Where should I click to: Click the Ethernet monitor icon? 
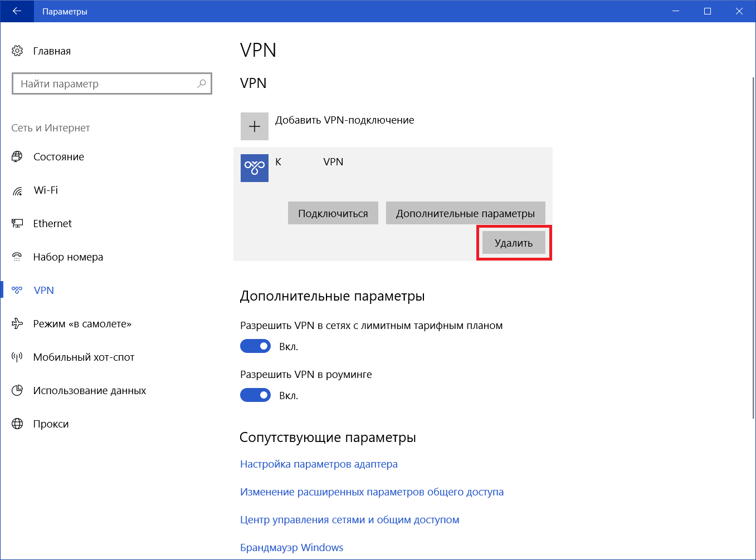(17, 223)
